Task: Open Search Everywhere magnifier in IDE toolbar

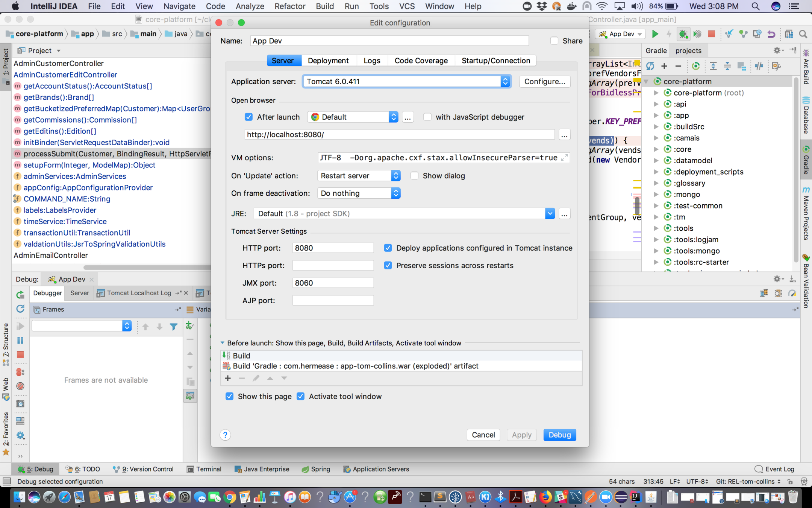Action: pos(803,34)
